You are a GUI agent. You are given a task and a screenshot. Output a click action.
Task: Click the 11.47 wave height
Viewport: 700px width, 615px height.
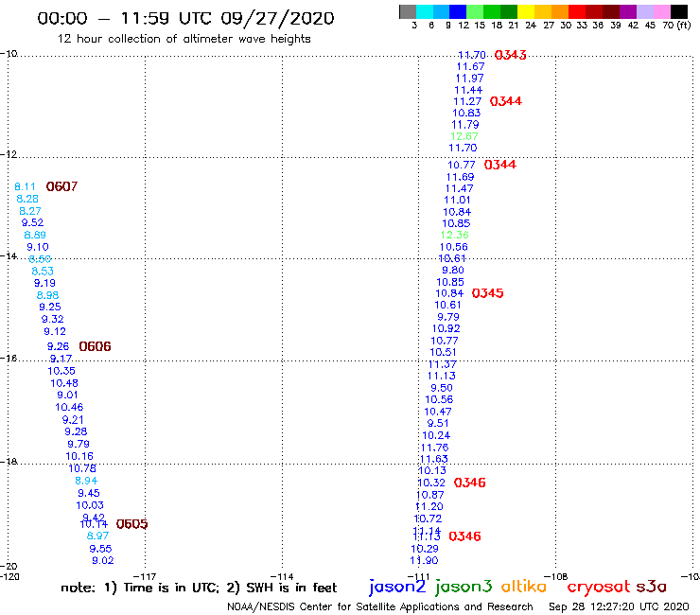(x=460, y=188)
